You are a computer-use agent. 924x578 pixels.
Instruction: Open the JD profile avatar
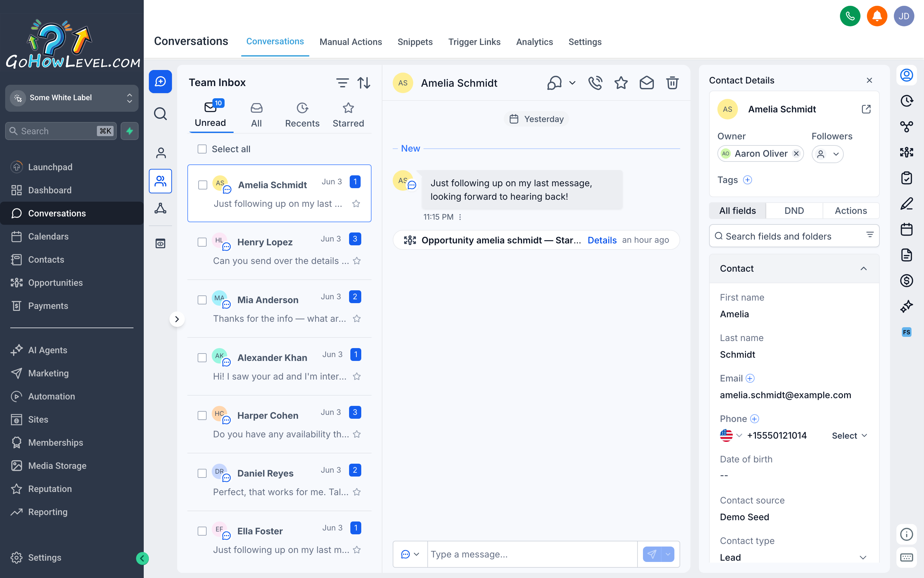904,16
